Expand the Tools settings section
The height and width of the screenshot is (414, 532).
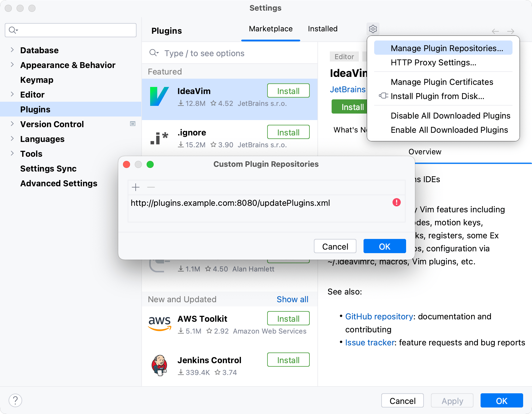12,153
